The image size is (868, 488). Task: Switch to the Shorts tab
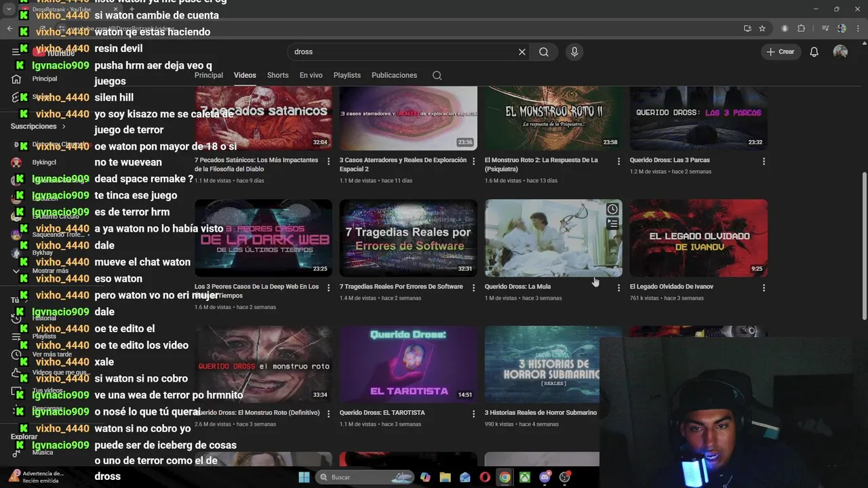[278, 75]
